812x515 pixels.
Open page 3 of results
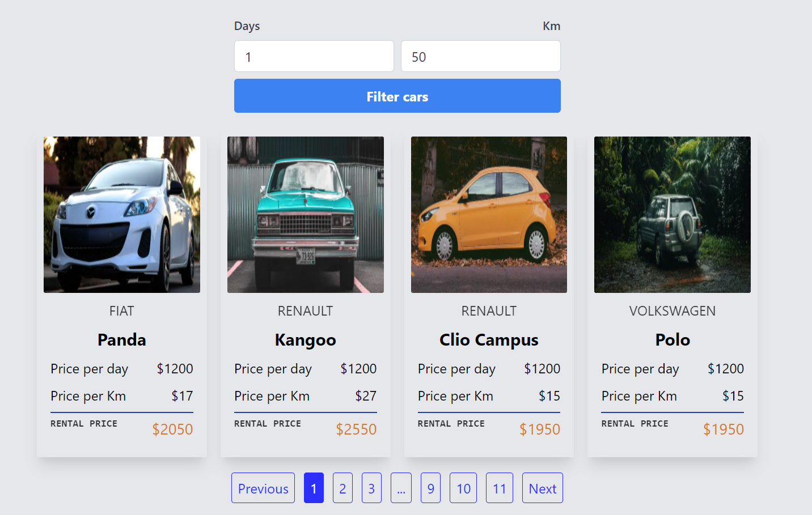pos(371,488)
